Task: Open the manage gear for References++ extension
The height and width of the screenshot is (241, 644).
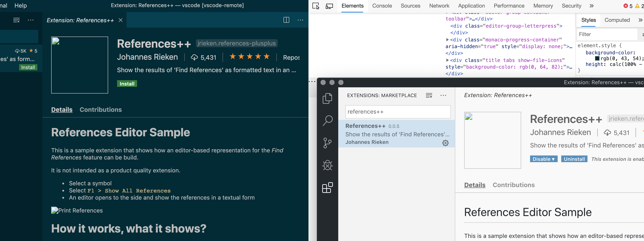Action: coord(446,143)
